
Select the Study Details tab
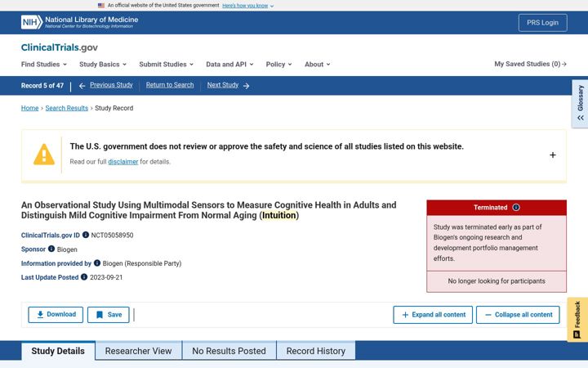pos(58,351)
